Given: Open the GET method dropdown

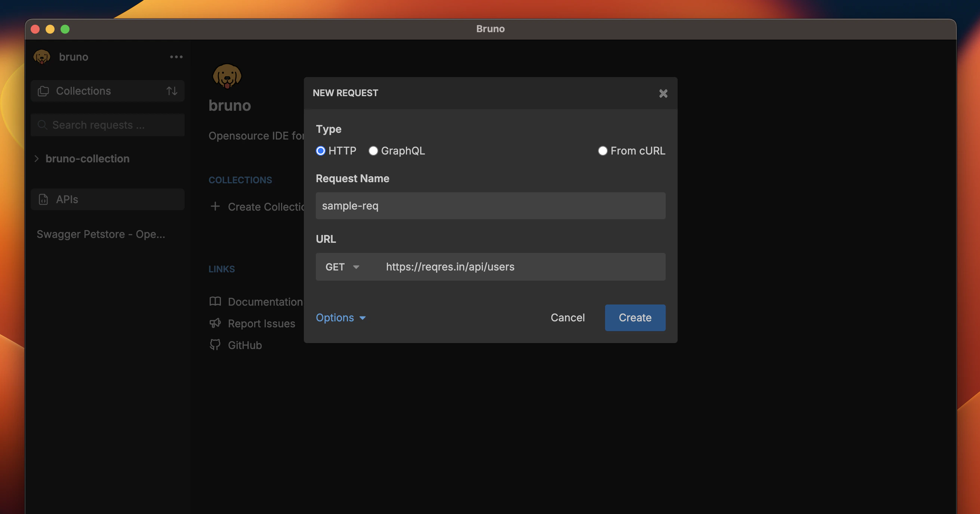Looking at the screenshot, I should [x=342, y=266].
